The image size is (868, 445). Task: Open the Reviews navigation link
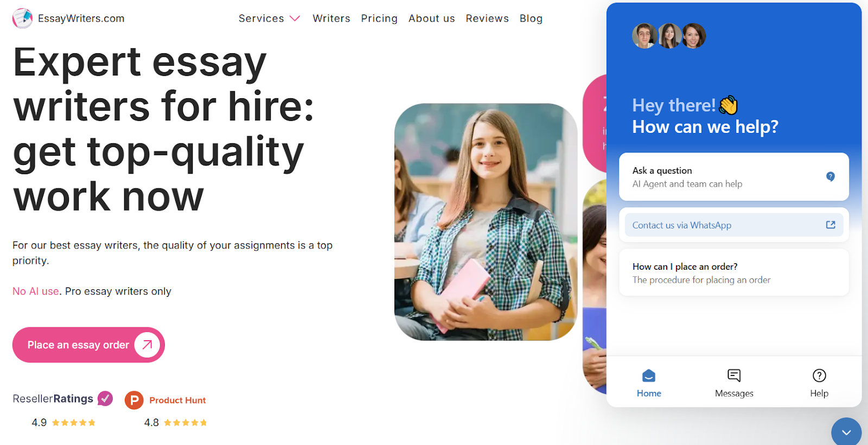(x=487, y=18)
